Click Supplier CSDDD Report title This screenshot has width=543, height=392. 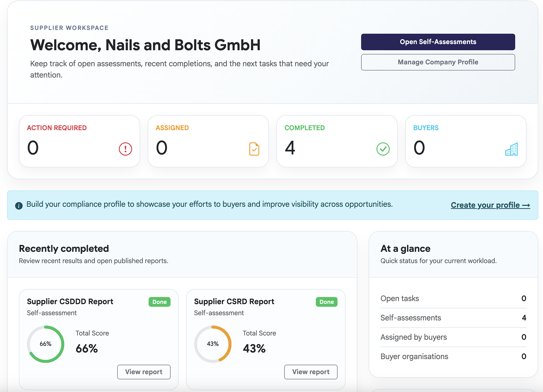[70, 301]
